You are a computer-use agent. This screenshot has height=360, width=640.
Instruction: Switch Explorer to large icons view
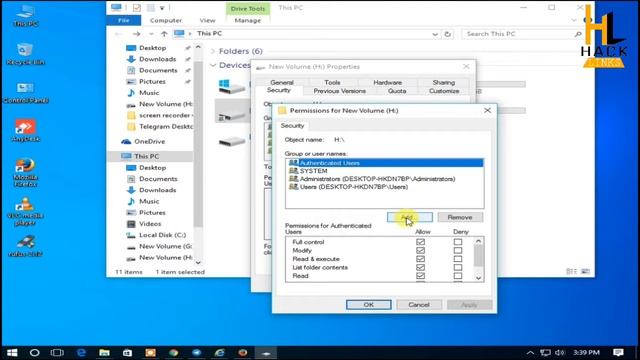point(585,271)
